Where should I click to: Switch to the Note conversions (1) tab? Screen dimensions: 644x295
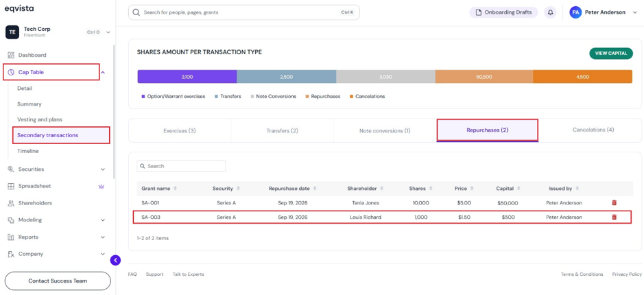385,130
